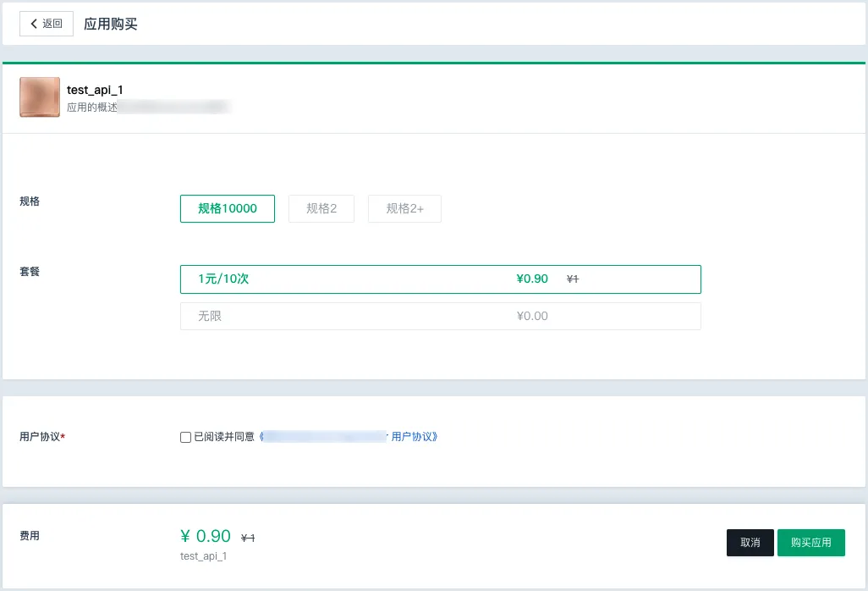Click the 取消 cancel button

click(750, 543)
